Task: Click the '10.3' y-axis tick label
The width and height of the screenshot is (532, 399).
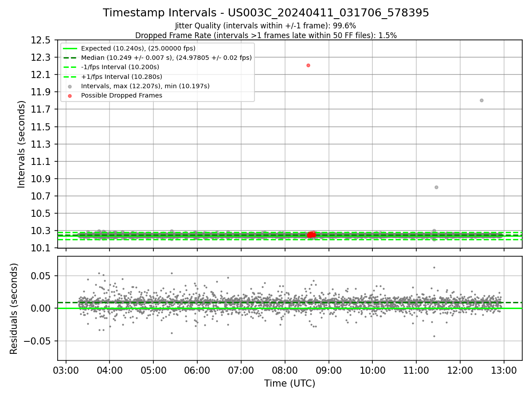Action: (41, 231)
